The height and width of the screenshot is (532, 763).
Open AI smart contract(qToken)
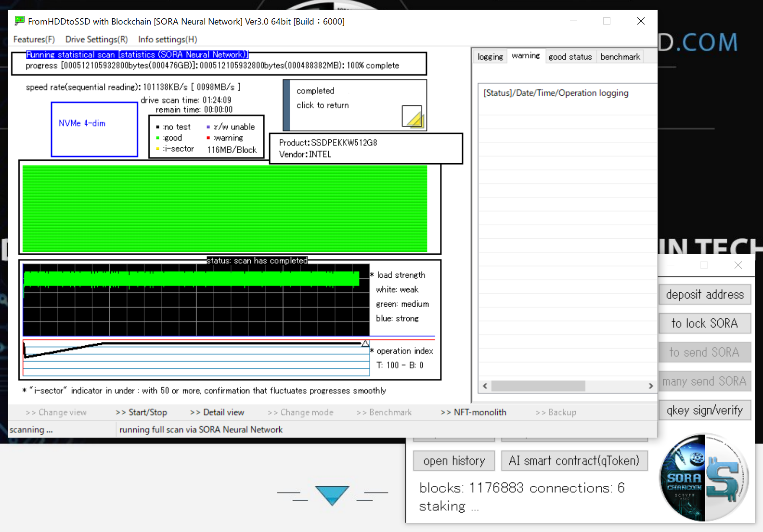point(574,461)
